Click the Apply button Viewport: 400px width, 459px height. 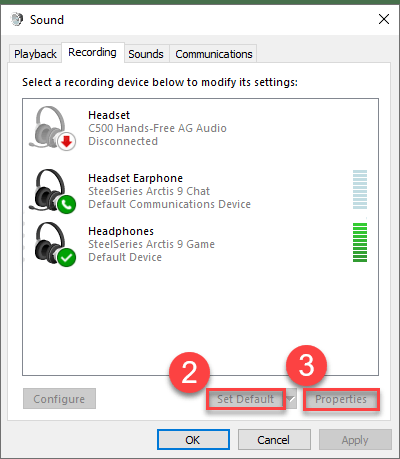355,440
